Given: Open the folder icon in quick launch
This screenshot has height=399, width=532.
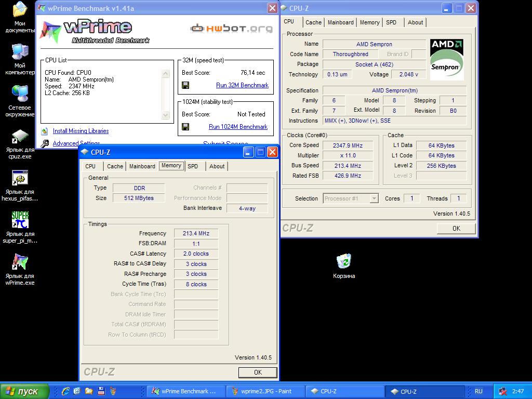Looking at the screenshot, I should pos(89,391).
